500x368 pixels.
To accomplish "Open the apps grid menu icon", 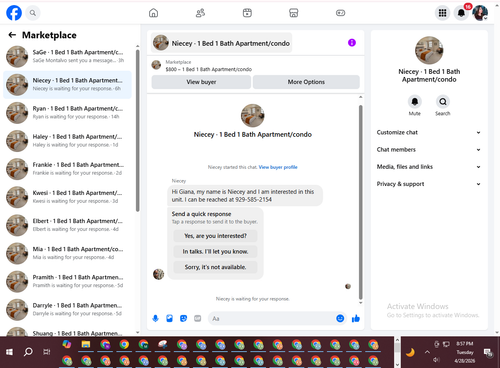I will click(x=442, y=13).
